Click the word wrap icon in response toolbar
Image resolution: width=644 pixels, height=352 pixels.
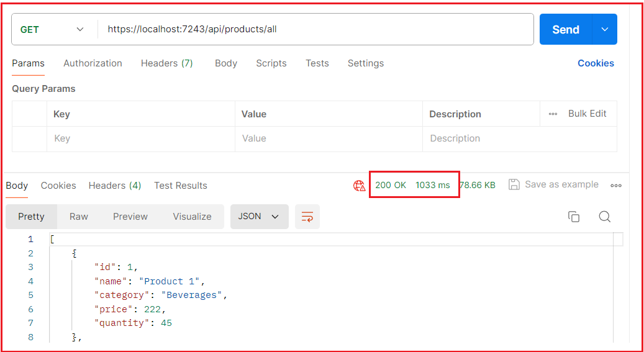click(307, 217)
